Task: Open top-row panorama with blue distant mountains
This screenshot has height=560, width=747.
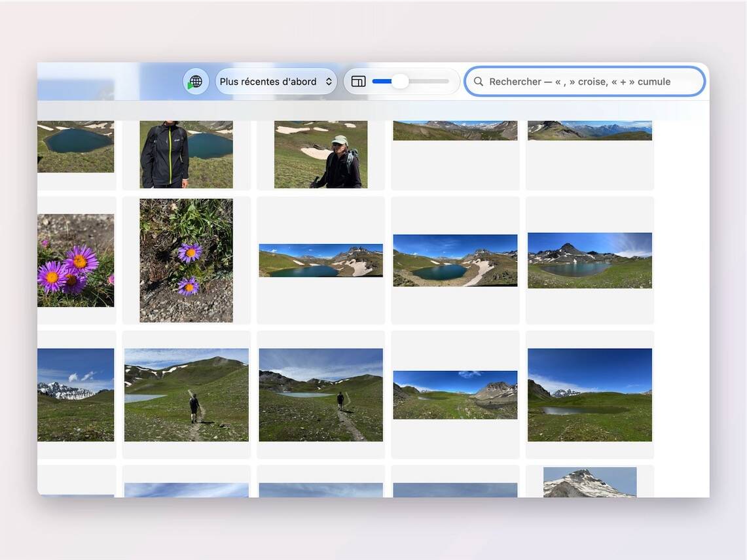Action: click(x=590, y=130)
